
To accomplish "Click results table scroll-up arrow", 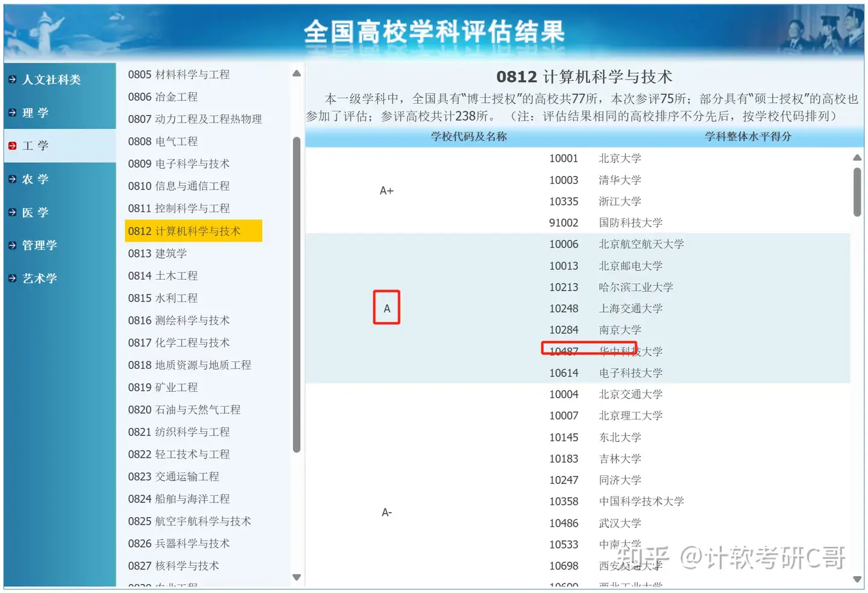I will pyautogui.click(x=857, y=158).
